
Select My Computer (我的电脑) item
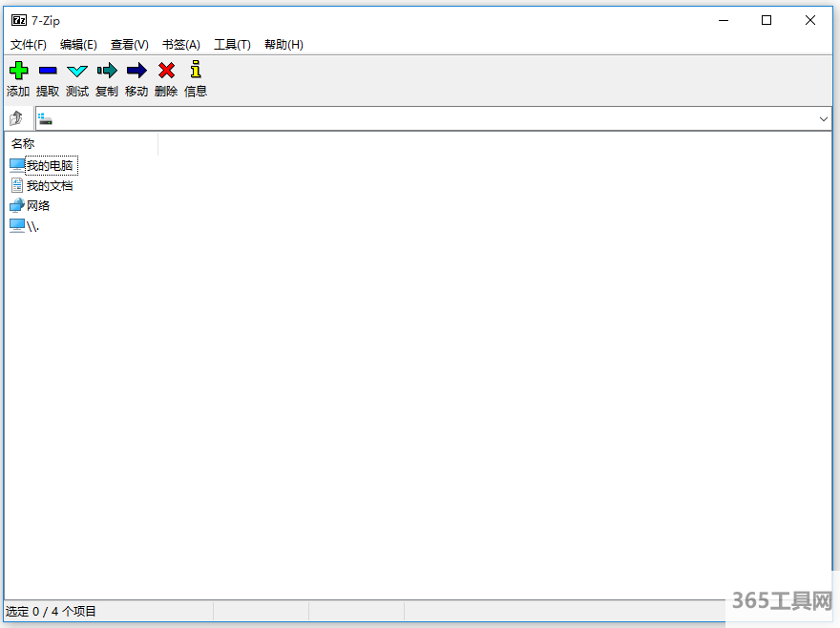coord(49,166)
